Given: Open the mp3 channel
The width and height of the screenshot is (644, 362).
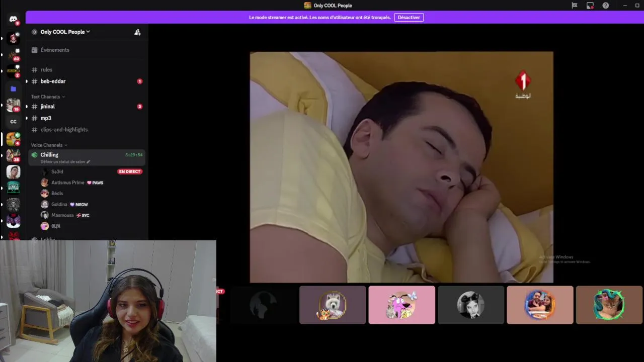Looking at the screenshot, I should click(x=87, y=118).
